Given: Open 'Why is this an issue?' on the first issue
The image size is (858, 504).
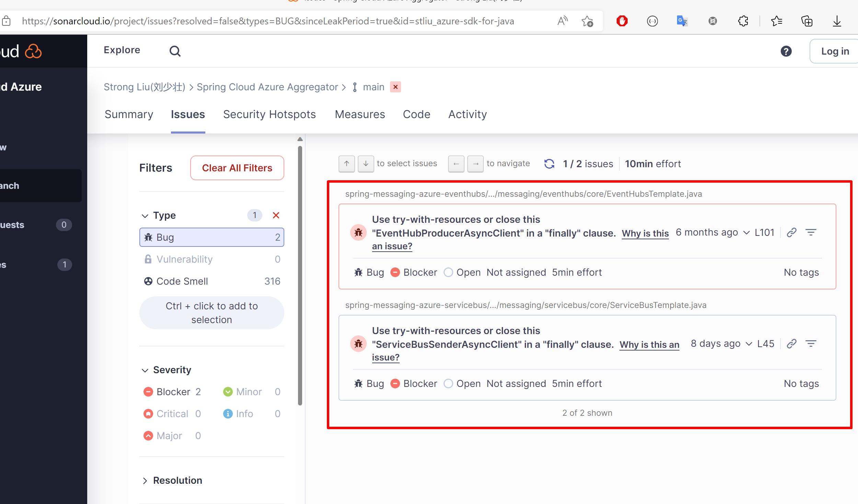Looking at the screenshot, I should pyautogui.click(x=645, y=233).
